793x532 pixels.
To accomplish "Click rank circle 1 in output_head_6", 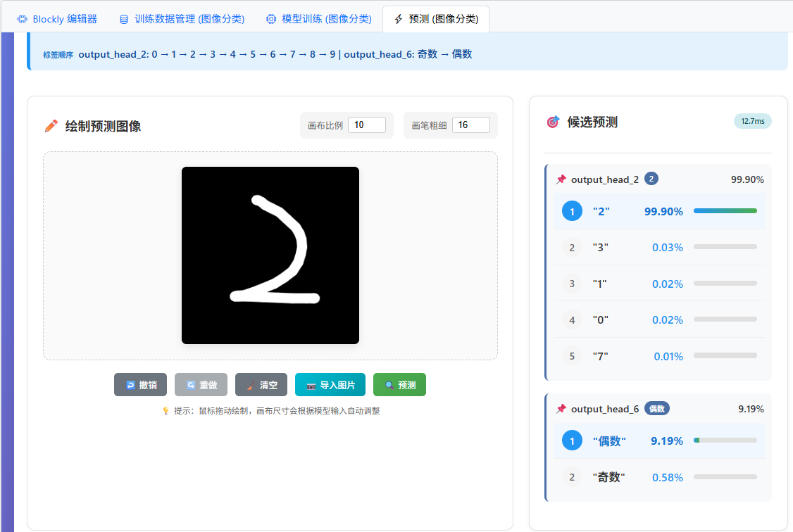I will pyautogui.click(x=572, y=441).
